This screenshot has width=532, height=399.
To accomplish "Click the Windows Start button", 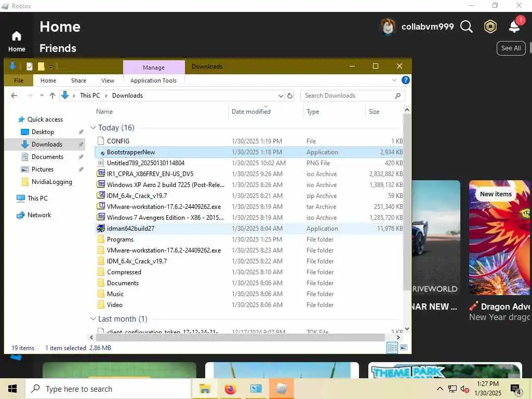I will pyautogui.click(x=12, y=389).
